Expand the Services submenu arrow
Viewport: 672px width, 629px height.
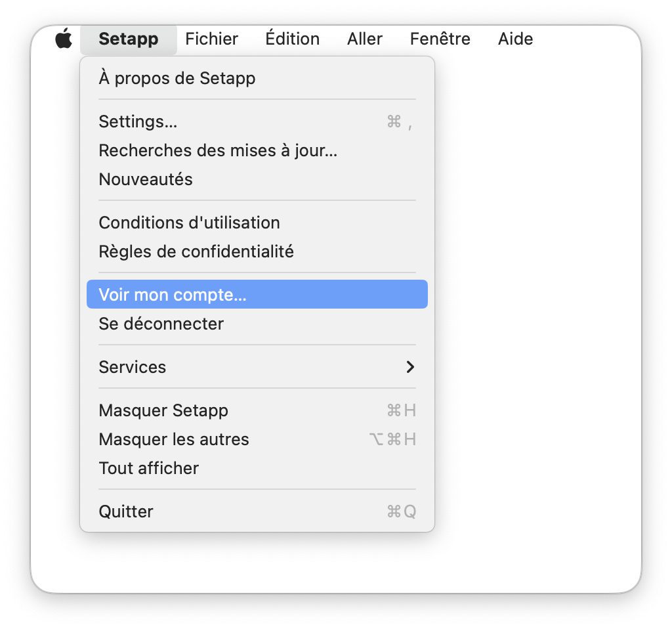click(x=410, y=367)
